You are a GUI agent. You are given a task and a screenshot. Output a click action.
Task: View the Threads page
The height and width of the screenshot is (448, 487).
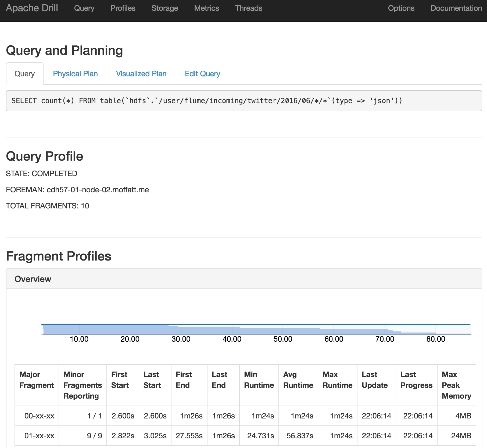click(248, 8)
